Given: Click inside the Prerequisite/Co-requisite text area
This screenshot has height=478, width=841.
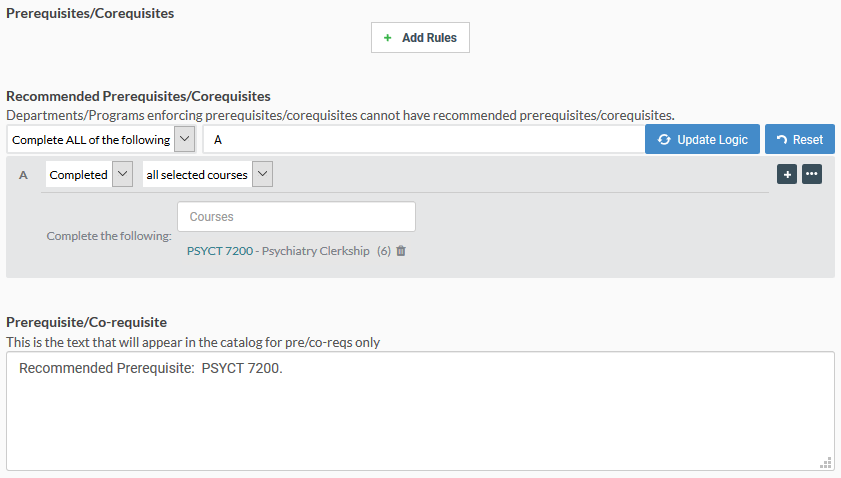Looking at the screenshot, I should point(420,411).
